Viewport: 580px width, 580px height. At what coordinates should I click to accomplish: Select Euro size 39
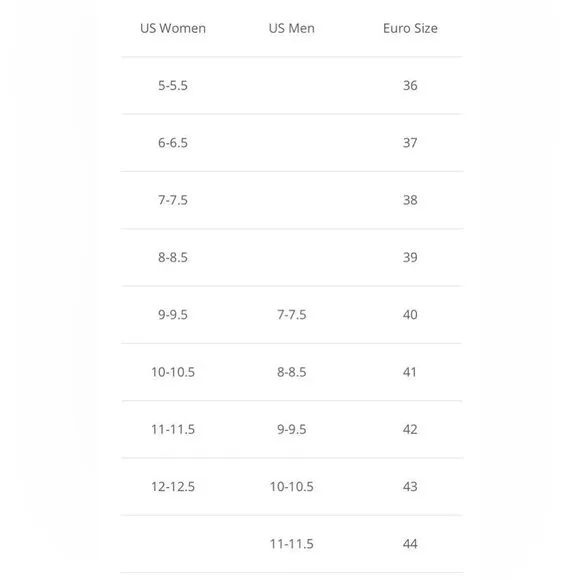(x=410, y=257)
